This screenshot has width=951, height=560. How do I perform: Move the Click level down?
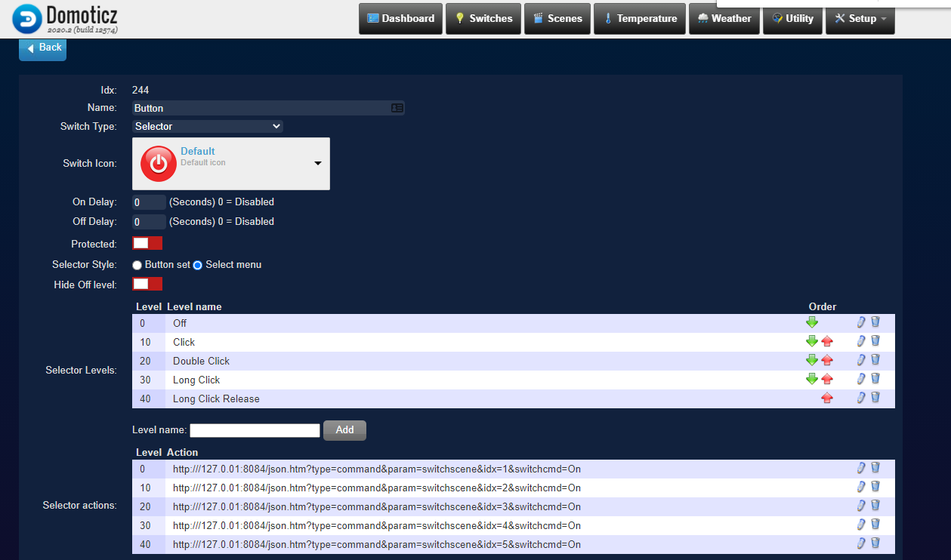tap(812, 341)
